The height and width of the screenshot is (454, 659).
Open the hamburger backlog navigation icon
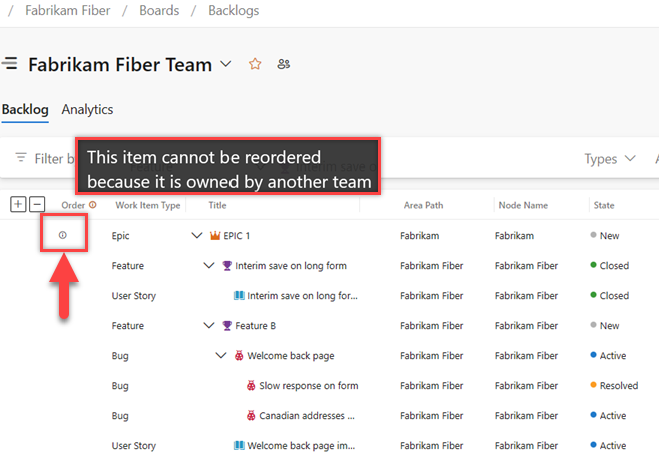click(10, 63)
